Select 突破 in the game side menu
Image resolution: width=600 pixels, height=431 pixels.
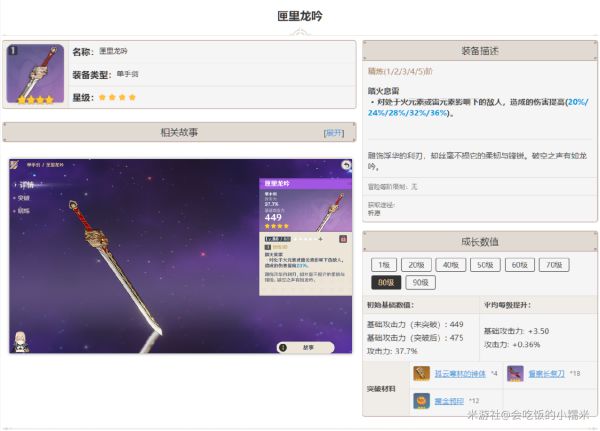point(23,198)
